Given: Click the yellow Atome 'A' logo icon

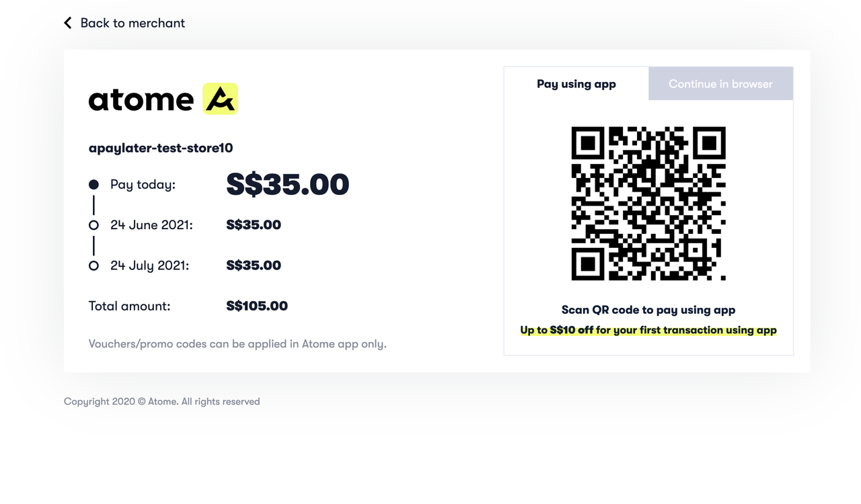Looking at the screenshot, I should coord(221,98).
